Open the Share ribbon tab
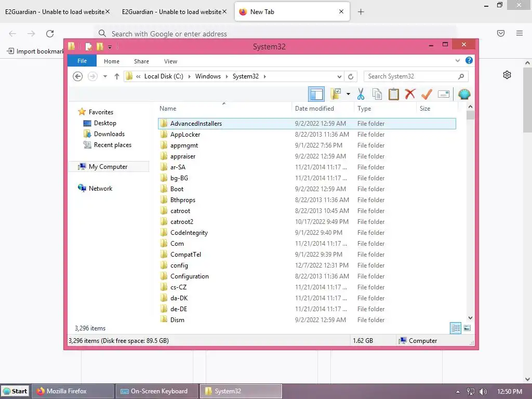532x399 pixels. click(x=141, y=61)
